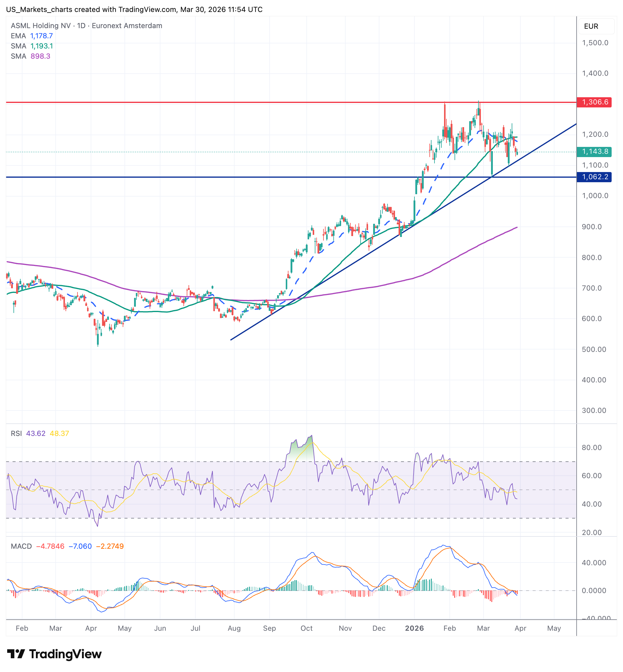Click the chart header caption text

134,10
